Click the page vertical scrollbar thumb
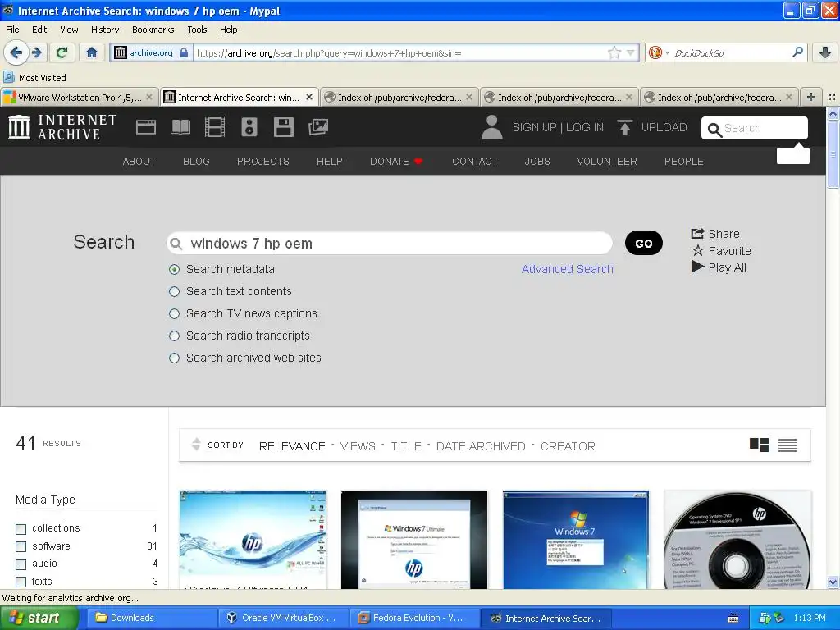This screenshot has height=630, width=840. tap(833, 154)
